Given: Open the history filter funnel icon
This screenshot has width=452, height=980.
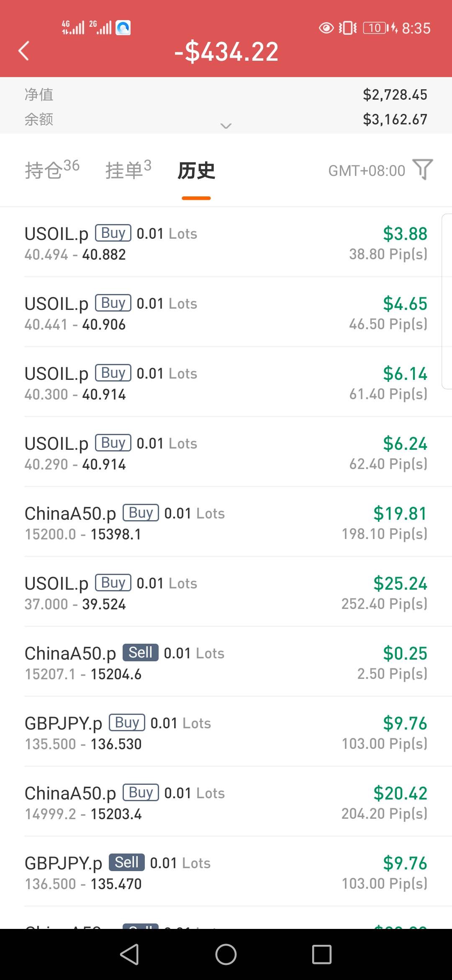Looking at the screenshot, I should point(423,170).
